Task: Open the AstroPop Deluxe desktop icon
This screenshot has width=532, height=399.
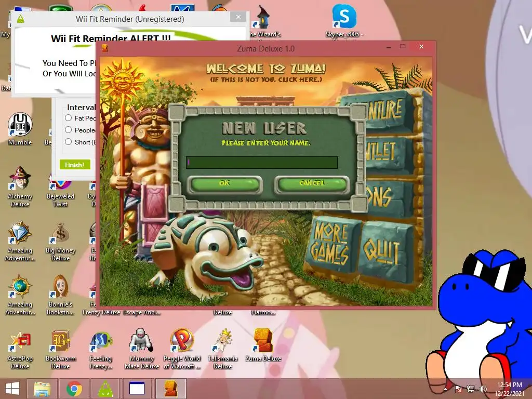Action: (20, 350)
